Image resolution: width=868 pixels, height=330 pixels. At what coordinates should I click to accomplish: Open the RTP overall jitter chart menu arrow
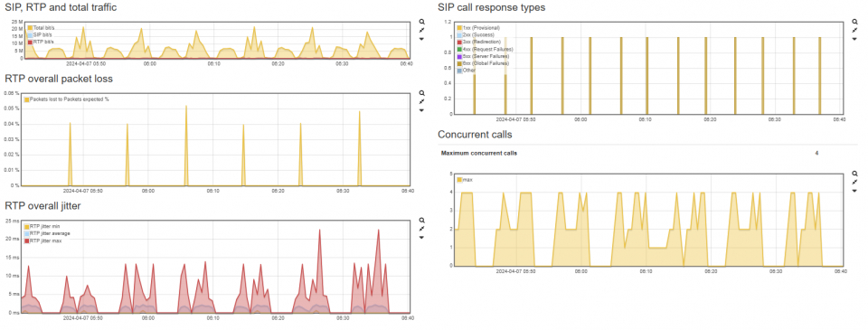[421, 238]
